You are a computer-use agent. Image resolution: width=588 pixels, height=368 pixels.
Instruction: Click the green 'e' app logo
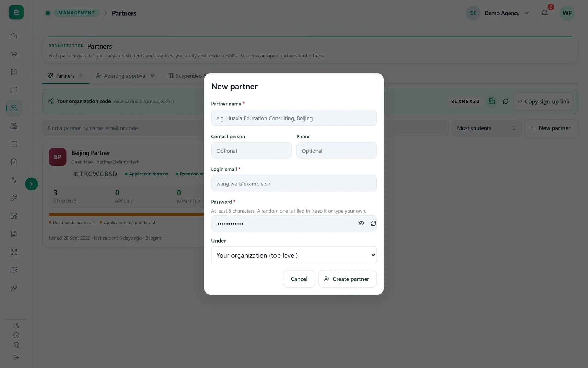[x=16, y=12]
